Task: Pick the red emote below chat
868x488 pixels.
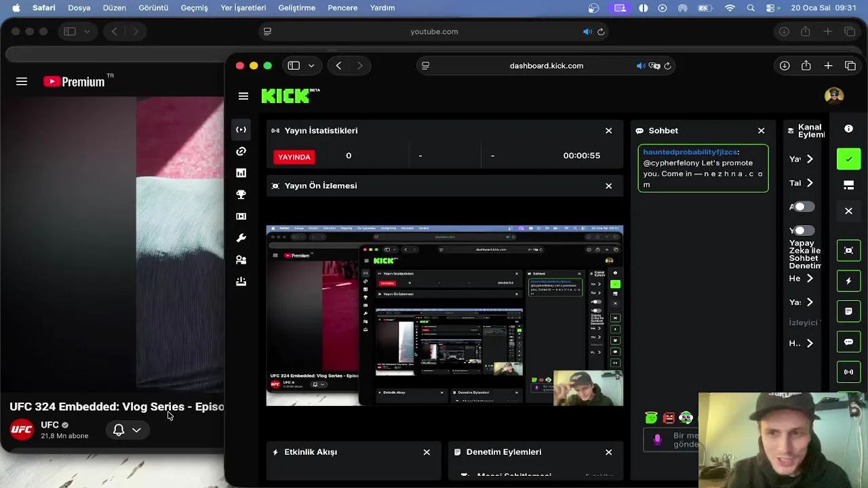Action: click(x=669, y=418)
